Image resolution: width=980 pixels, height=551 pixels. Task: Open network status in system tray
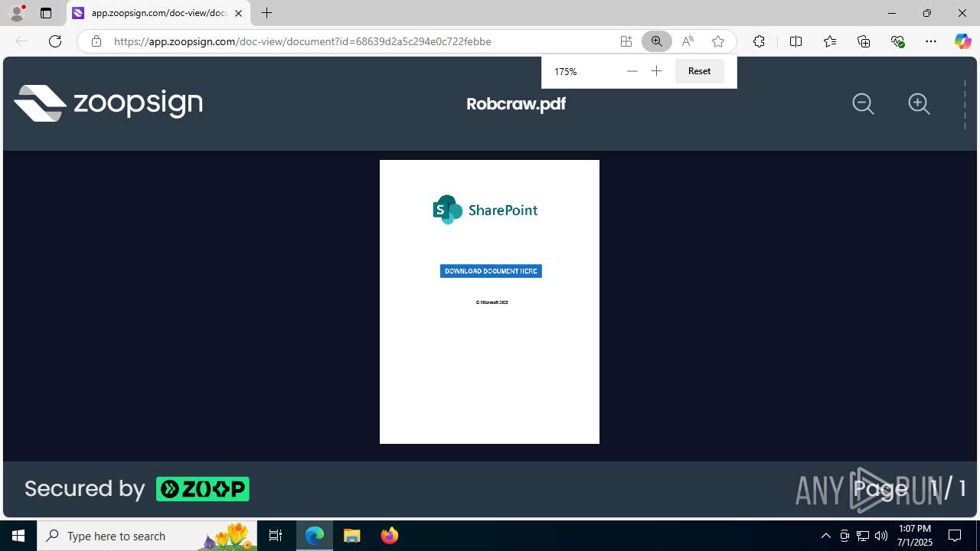pos(863,536)
